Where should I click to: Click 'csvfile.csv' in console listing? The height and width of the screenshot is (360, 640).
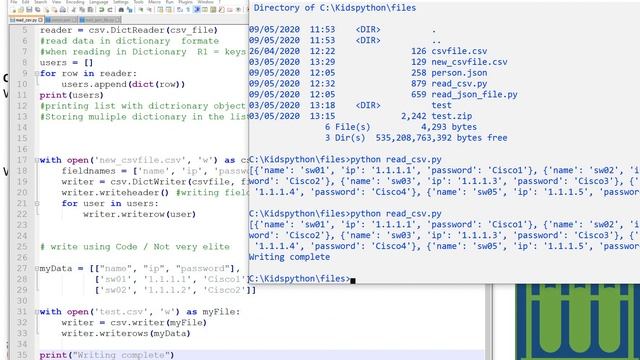459,51
